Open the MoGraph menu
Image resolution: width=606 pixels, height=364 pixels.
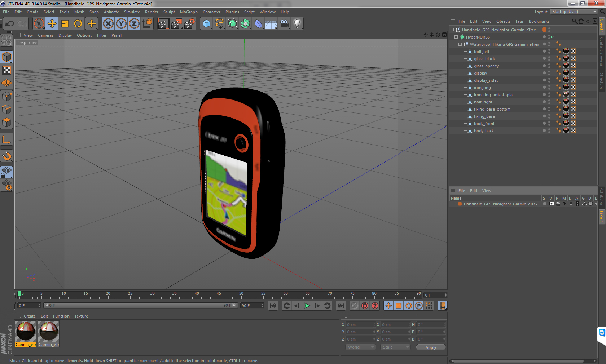point(189,12)
